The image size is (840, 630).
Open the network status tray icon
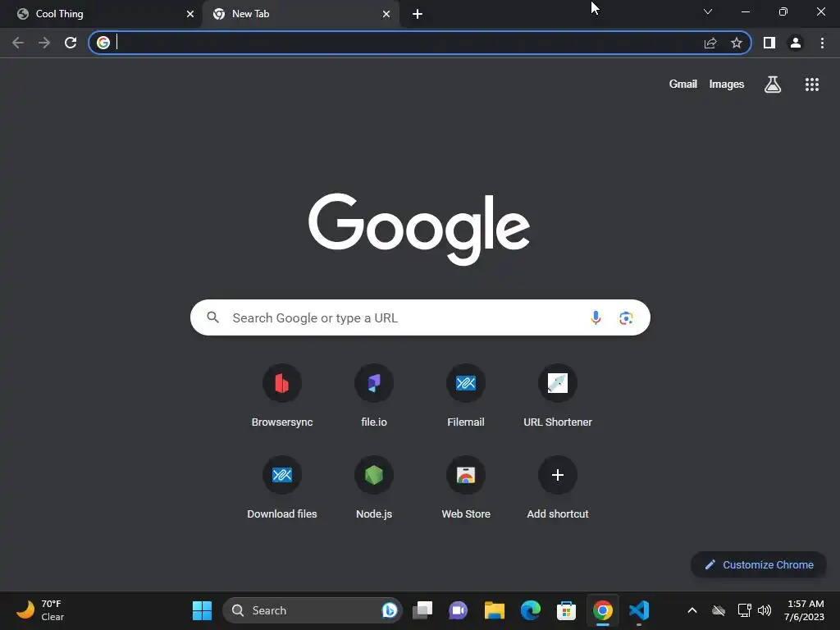pyautogui.click(x=744, y=610)
